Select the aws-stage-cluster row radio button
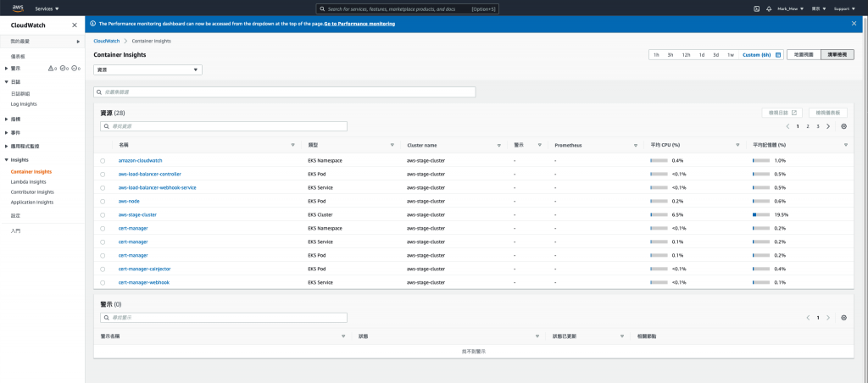 tap(103, 214)
